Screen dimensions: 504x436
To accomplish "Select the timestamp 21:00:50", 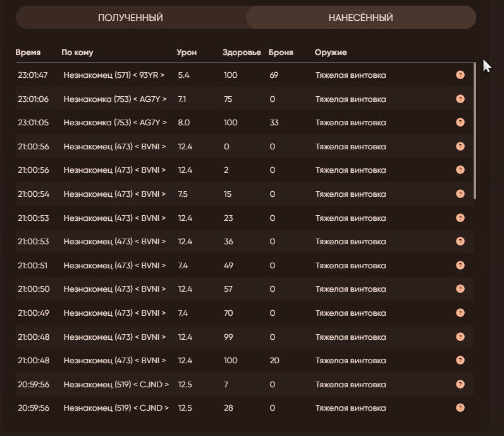I will coord(34,289).
